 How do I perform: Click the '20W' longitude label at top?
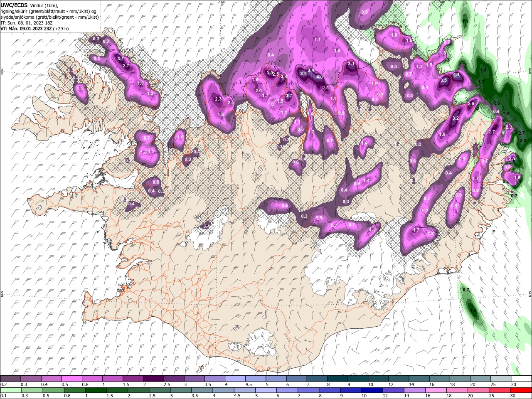[x=221, y=2]
